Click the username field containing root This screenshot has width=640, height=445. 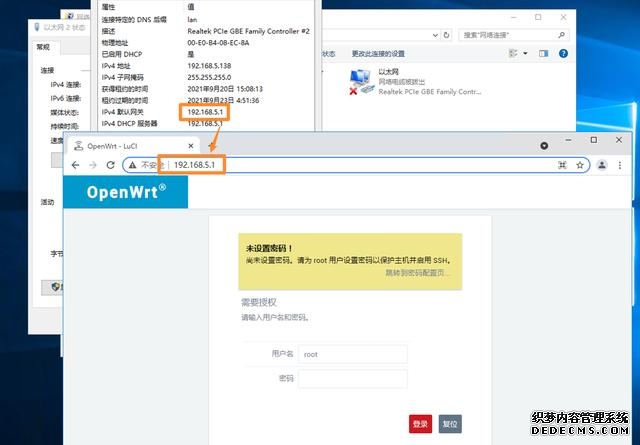coord(353,354)
